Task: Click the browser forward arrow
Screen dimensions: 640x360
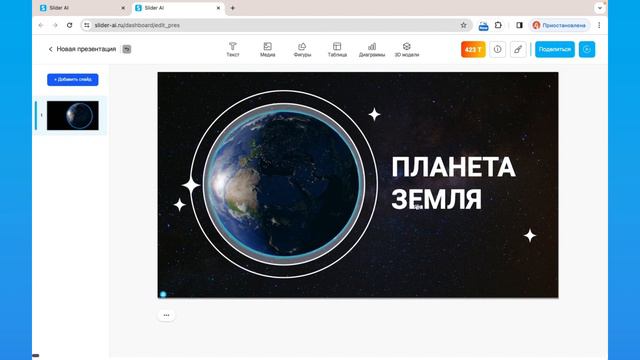Action: click(55, 25)
